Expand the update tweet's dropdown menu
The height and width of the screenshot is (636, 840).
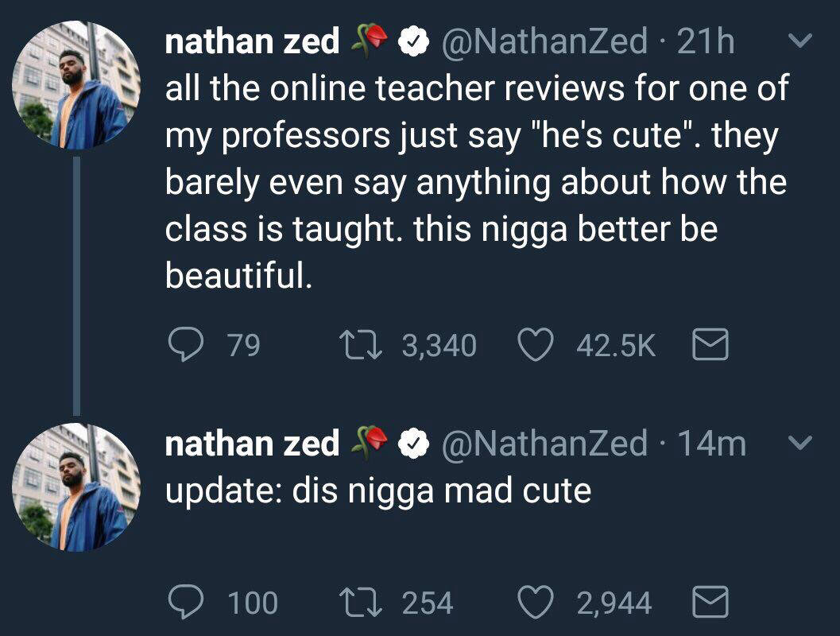coord(803,443)
